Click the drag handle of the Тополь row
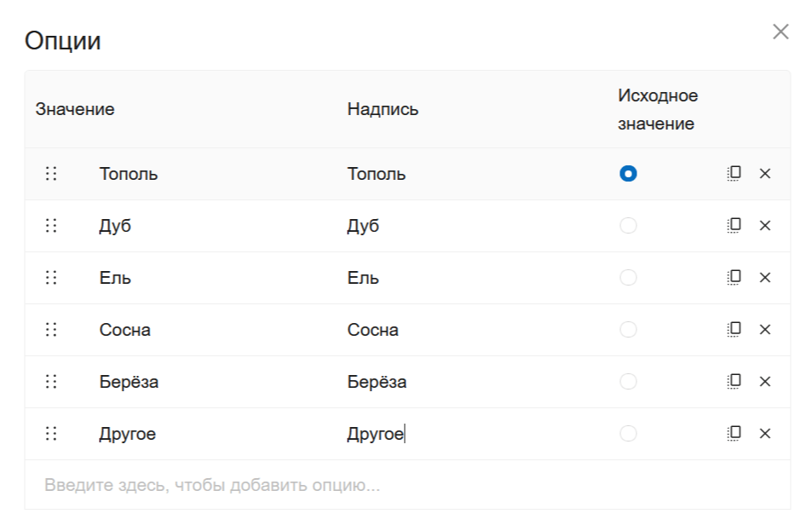812x531 pixels. [x=51, y=173]
